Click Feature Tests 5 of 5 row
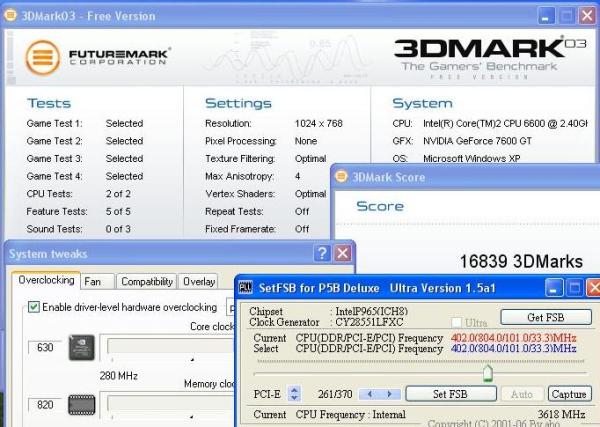Viewport: 600px width, 427px height. click(78, 212)
